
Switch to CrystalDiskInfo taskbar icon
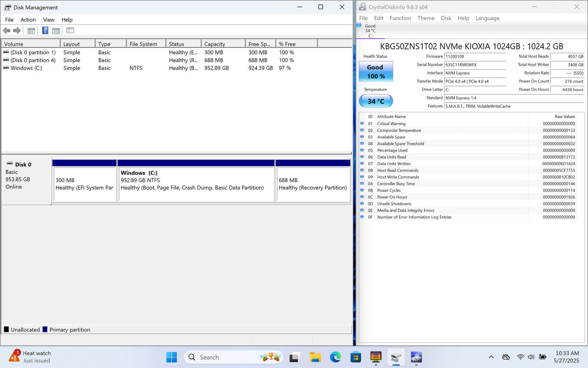[416, 357]
